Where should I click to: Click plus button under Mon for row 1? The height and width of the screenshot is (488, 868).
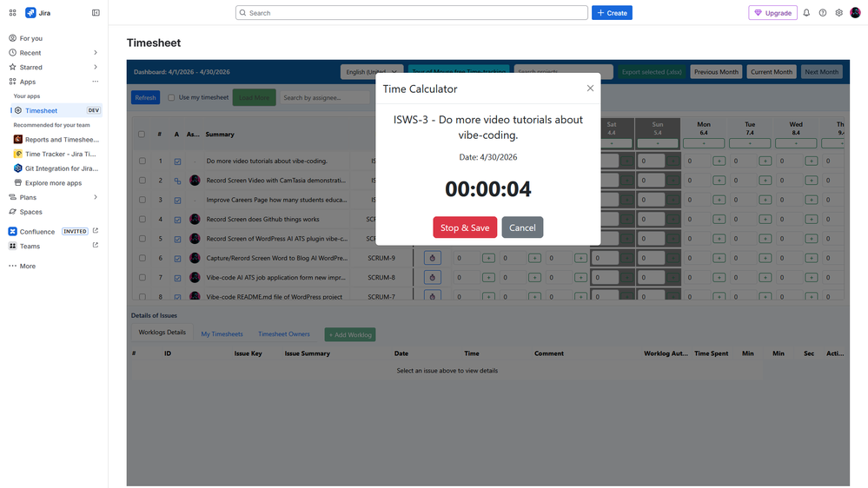(719, 161)
